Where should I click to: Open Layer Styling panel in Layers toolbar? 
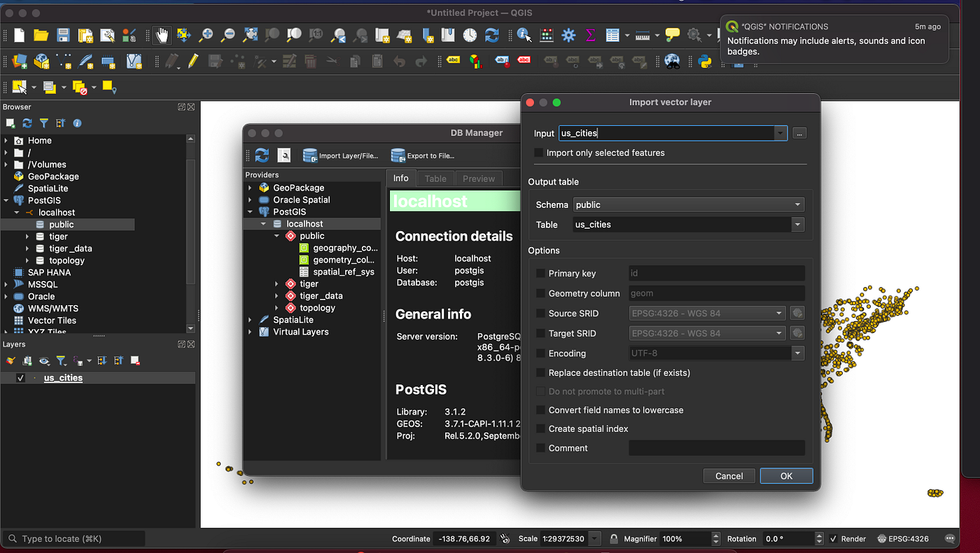pos(10,360)
